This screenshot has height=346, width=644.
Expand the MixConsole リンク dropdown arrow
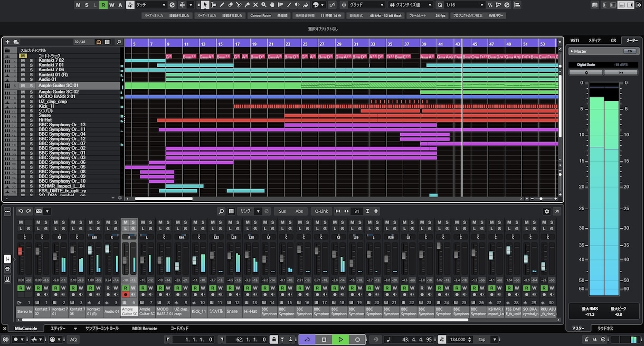[x=258, y=211]
